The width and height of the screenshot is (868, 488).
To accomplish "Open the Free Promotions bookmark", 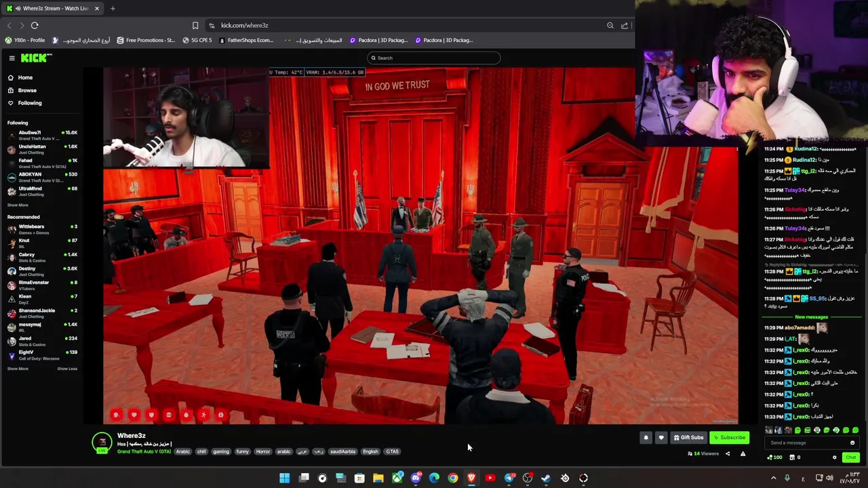I will click(146, 40).
